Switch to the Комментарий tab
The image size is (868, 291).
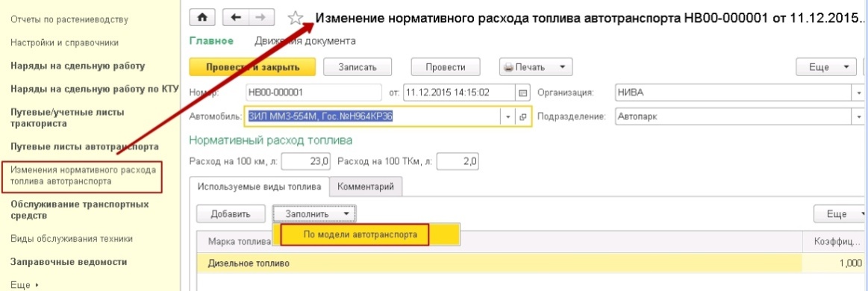click(x=366, y=187)
